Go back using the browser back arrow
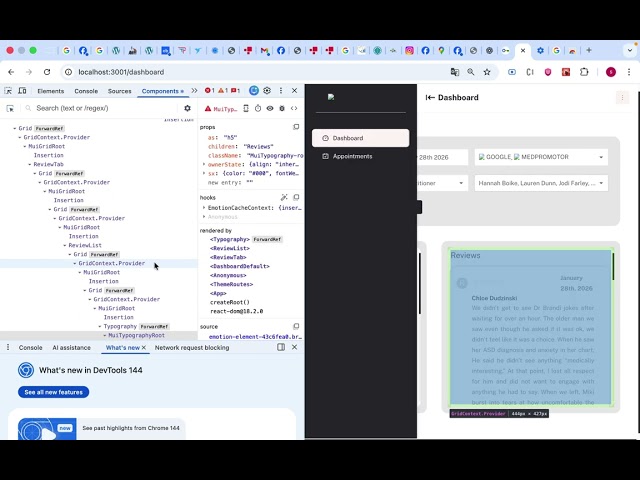The width and height of the screenshot is (640, 480). coord(11,72)
